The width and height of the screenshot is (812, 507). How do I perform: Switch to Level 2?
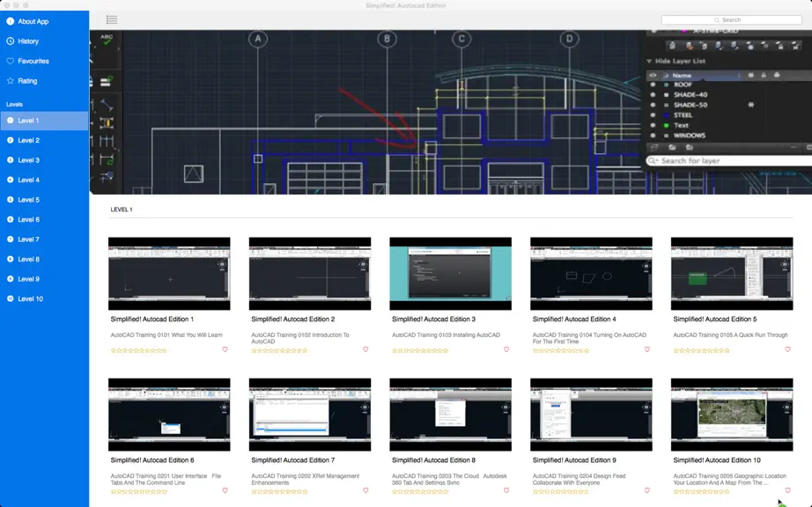pos(45,140)
